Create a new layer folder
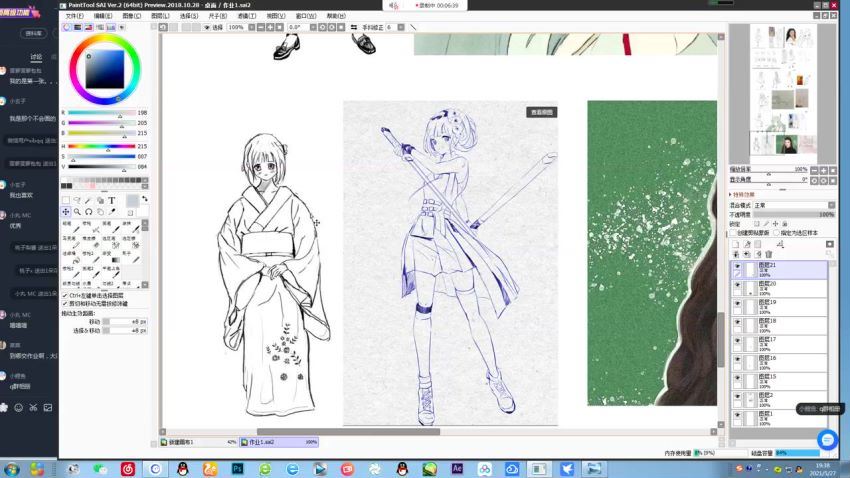The image size is (850, 478). pyautogui.click(x=757, y=244)
